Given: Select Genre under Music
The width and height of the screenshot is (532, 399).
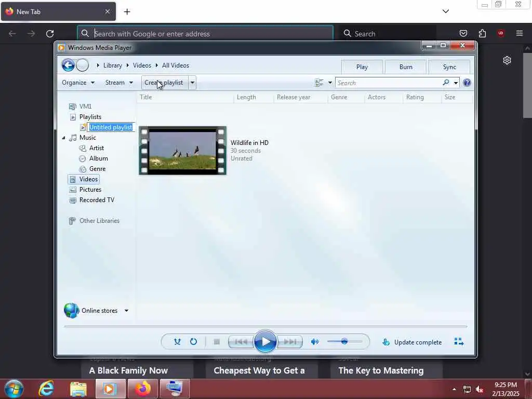Looking at the screenshot, I should coord(97,169).
